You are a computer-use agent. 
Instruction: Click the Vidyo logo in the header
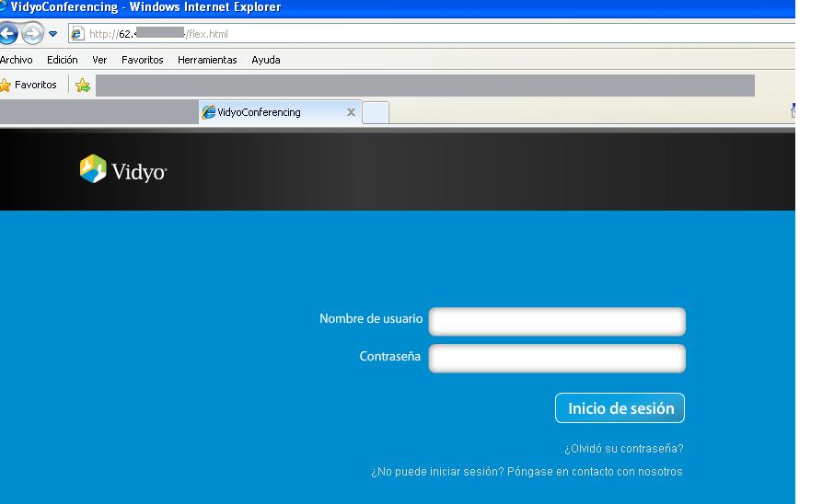(123, 169)
